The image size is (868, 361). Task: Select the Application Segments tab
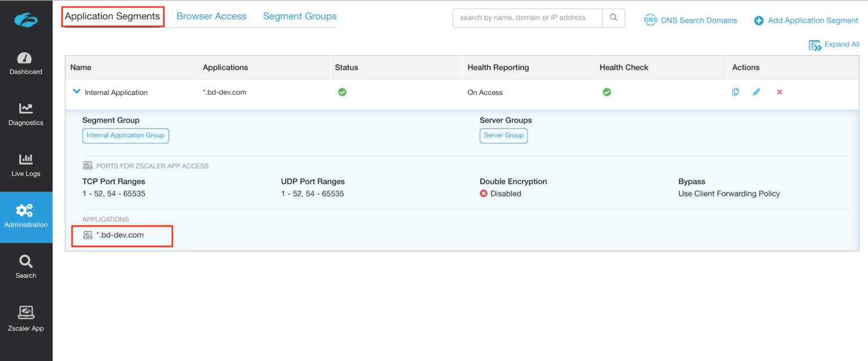click(112, 16)
